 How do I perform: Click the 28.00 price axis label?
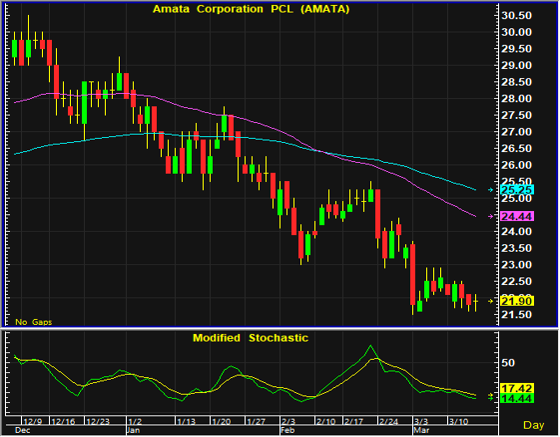pyautogui.click(x=516, y=99)
